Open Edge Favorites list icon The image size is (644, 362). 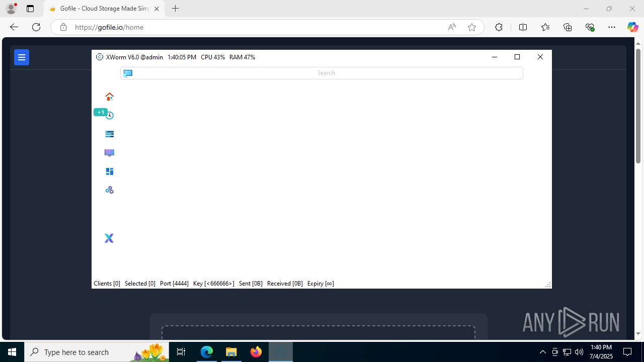click(545, 27)
